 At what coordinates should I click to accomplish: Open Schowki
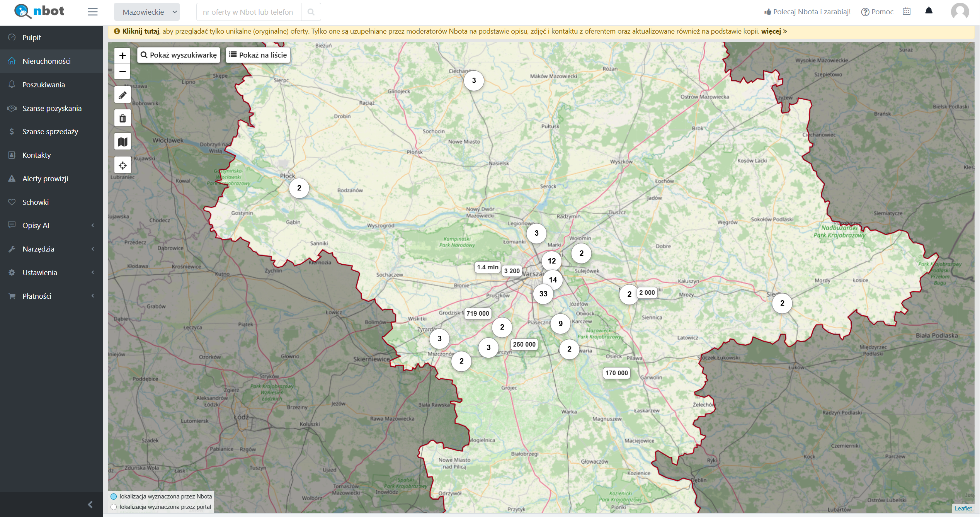52,202
